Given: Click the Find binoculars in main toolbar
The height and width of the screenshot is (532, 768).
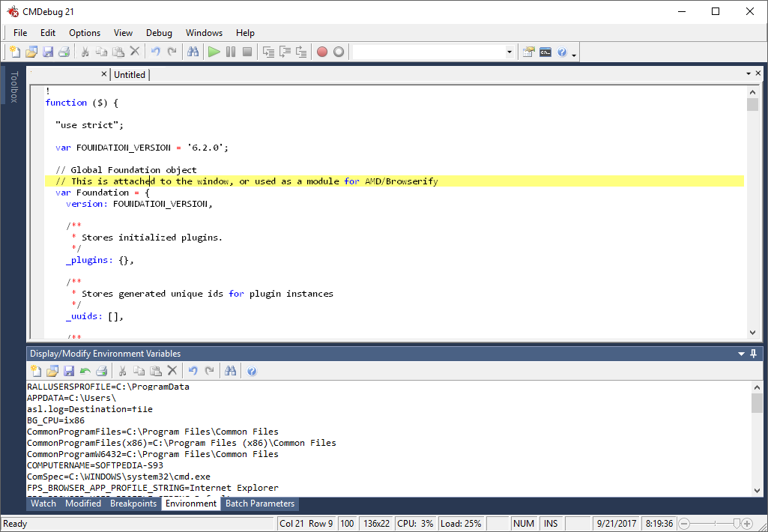Looking at the screenshot, I should tap(193, 52).
